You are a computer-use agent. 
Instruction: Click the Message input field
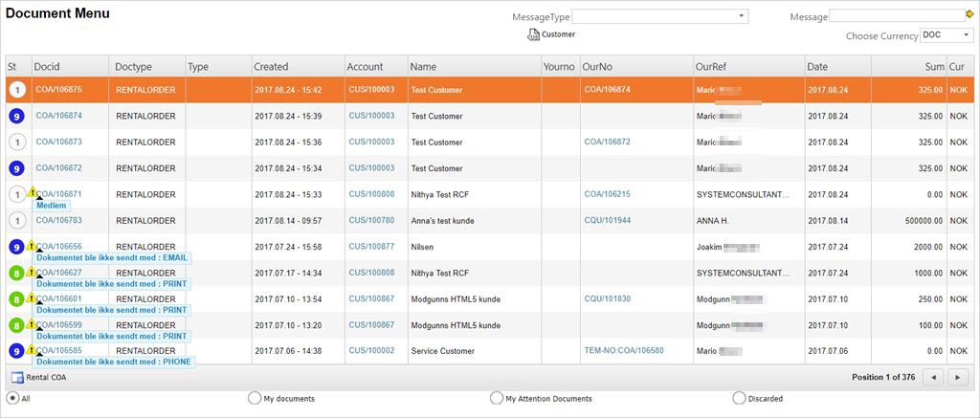tap(896, 16)
